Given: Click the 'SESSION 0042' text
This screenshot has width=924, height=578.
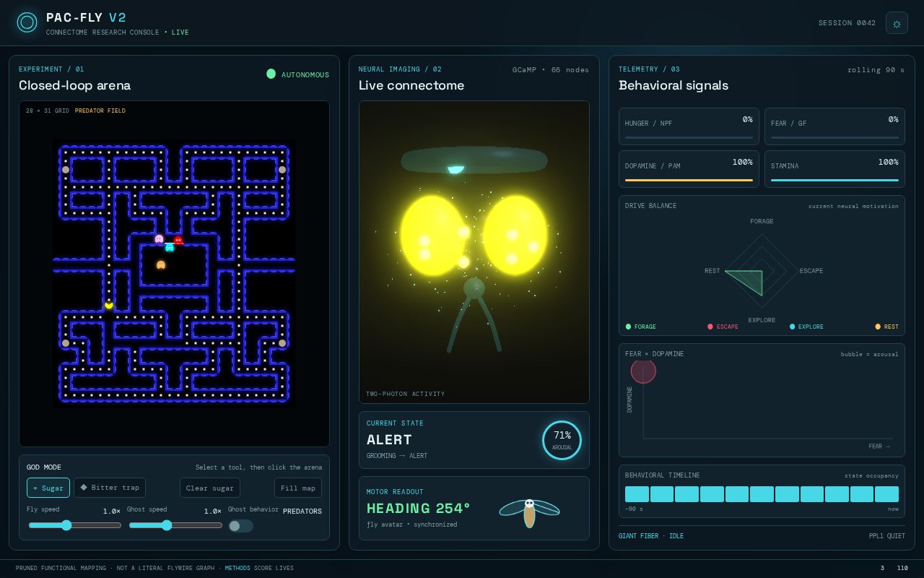Looking at the screenshot, I should (x=847, y=23).
